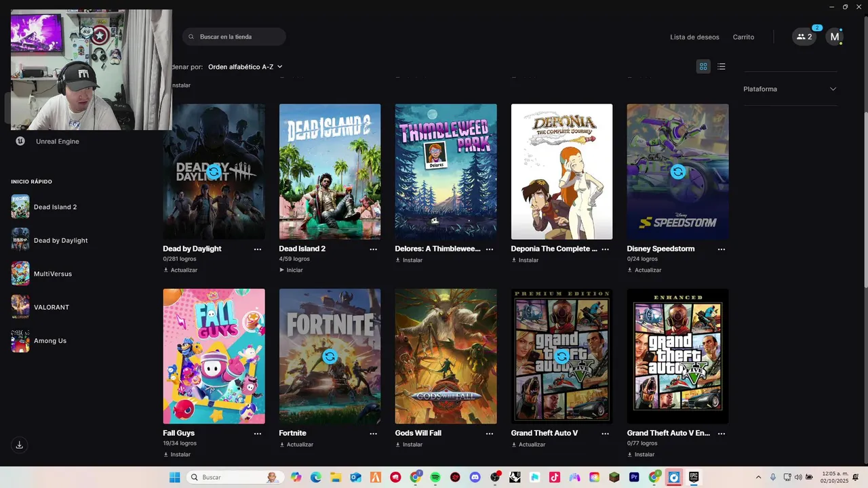Click Instalar under Deponia The Complete
This screenshot has height=488, width=868.
525,260
